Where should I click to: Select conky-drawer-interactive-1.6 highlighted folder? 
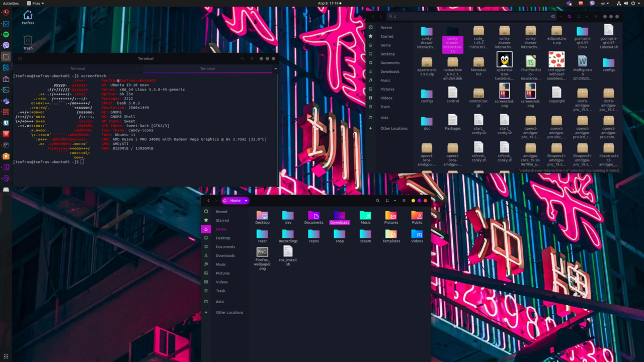[452, 40]
